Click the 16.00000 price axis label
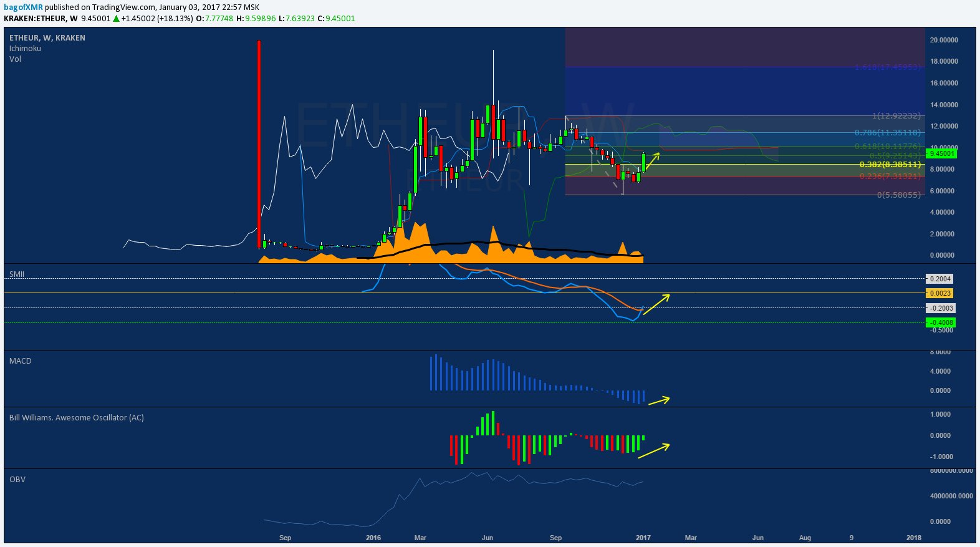 tap(944, 84)
